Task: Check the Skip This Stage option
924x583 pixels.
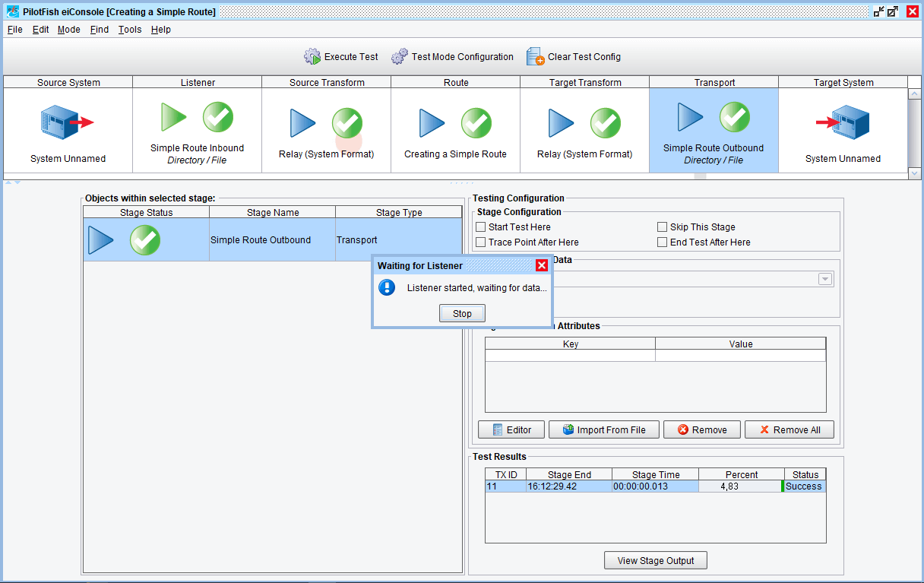Action: (x=662, y=227)
